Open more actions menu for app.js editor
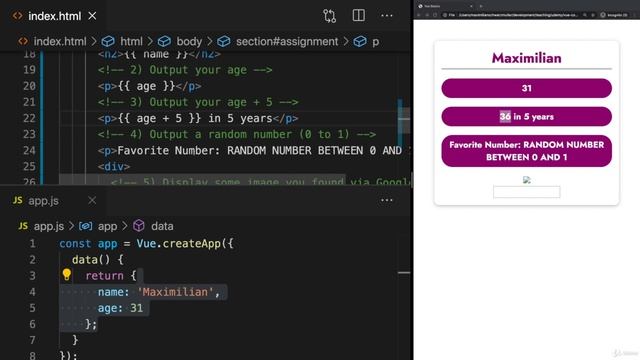This screenshot has width=640, height=360. pyautogui.click(x=387, y=200)
